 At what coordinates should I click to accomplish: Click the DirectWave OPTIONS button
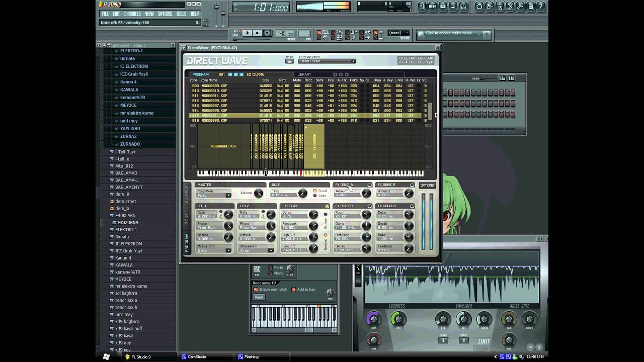click(427, 185)
